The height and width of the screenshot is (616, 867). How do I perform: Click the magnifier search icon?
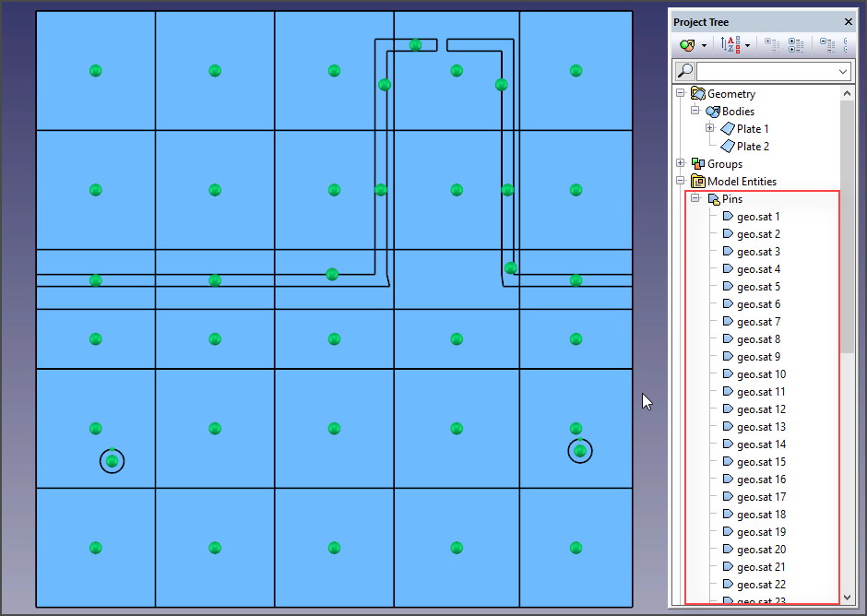coord(684,71)
